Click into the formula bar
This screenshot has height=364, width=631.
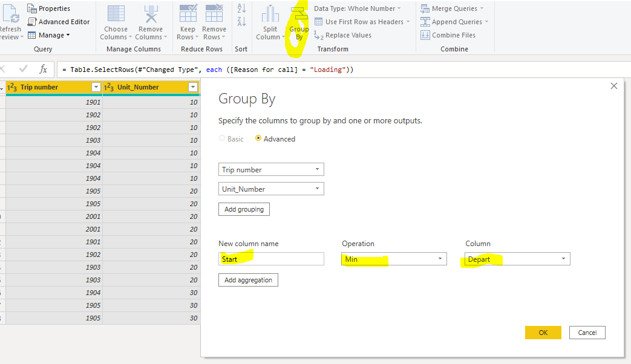(x=344, y=70)
